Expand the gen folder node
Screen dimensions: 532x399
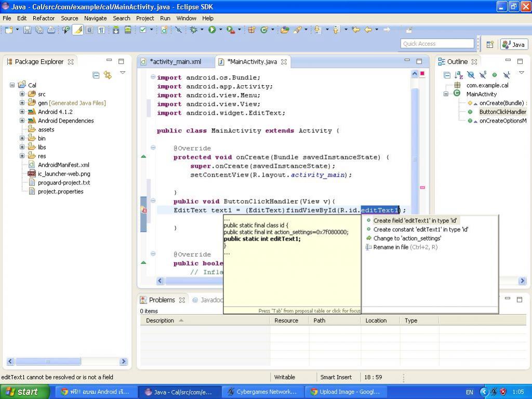point(22,103)
